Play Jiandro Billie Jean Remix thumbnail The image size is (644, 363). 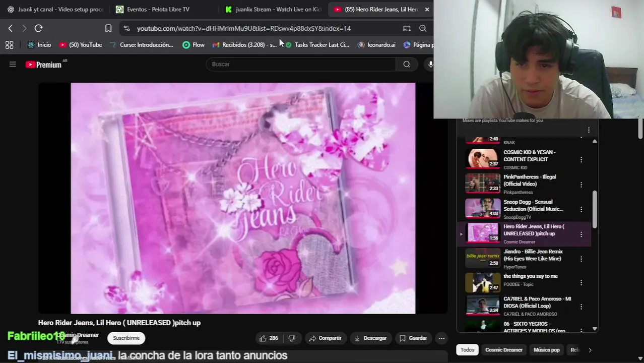483,258
